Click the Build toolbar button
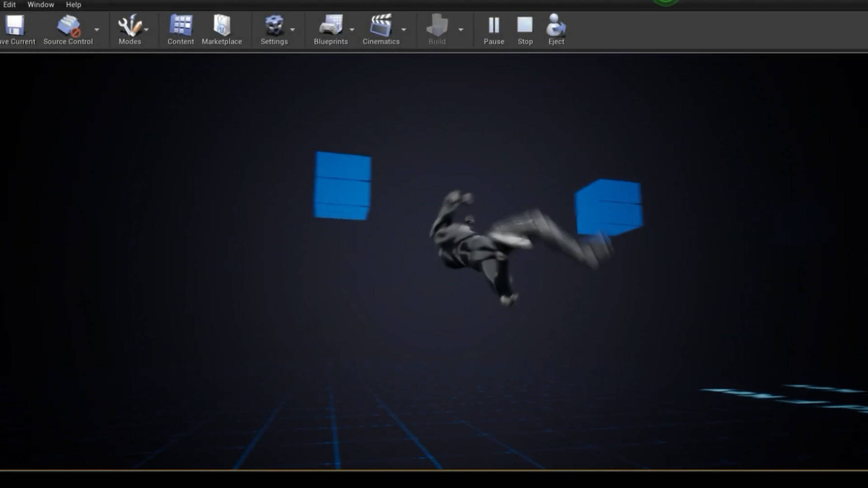Screen dimensions: 868x488 pos(437,30)
